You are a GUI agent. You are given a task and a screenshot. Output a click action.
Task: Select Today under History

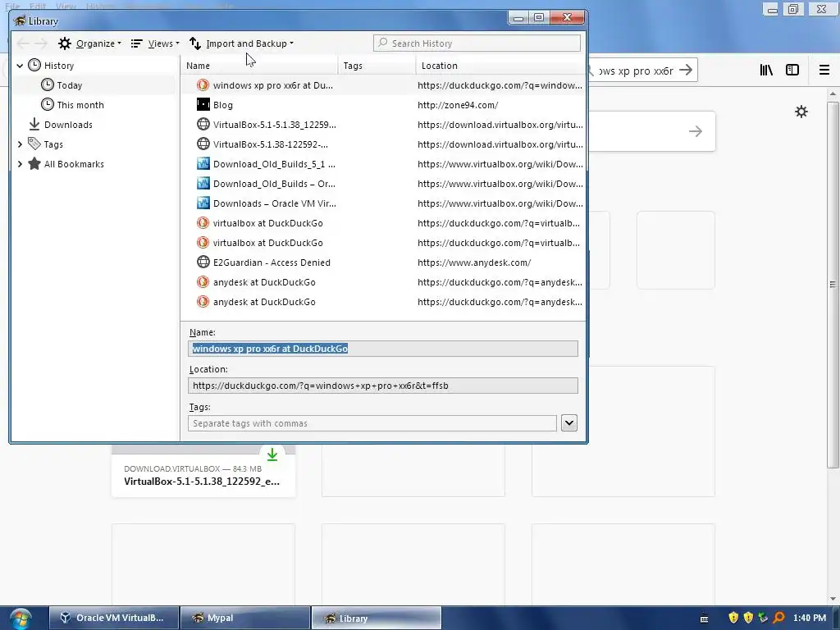(69, 85)
